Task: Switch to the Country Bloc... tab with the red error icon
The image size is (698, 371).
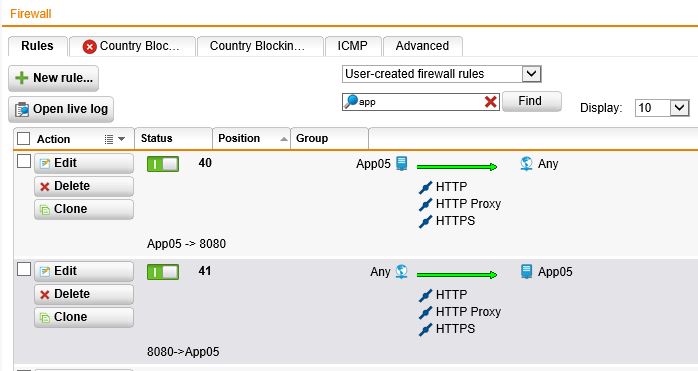Action: pyautogui.click(x=133, y=46)
